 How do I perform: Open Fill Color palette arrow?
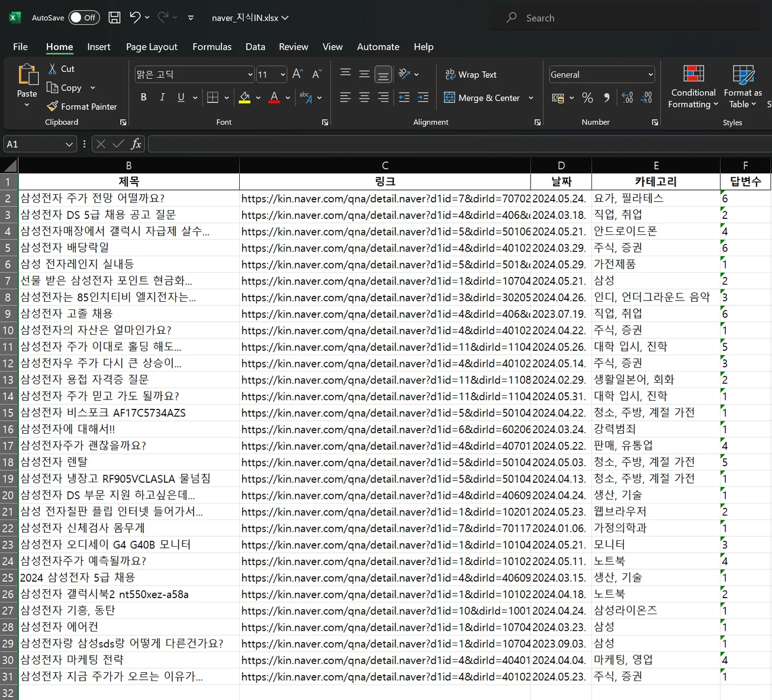(258, 98)
